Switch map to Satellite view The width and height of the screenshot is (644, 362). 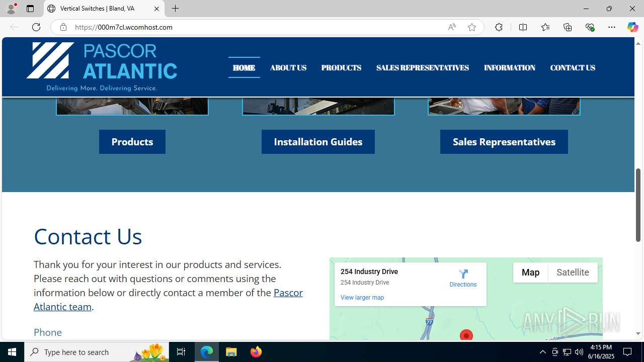coord(573,273)
